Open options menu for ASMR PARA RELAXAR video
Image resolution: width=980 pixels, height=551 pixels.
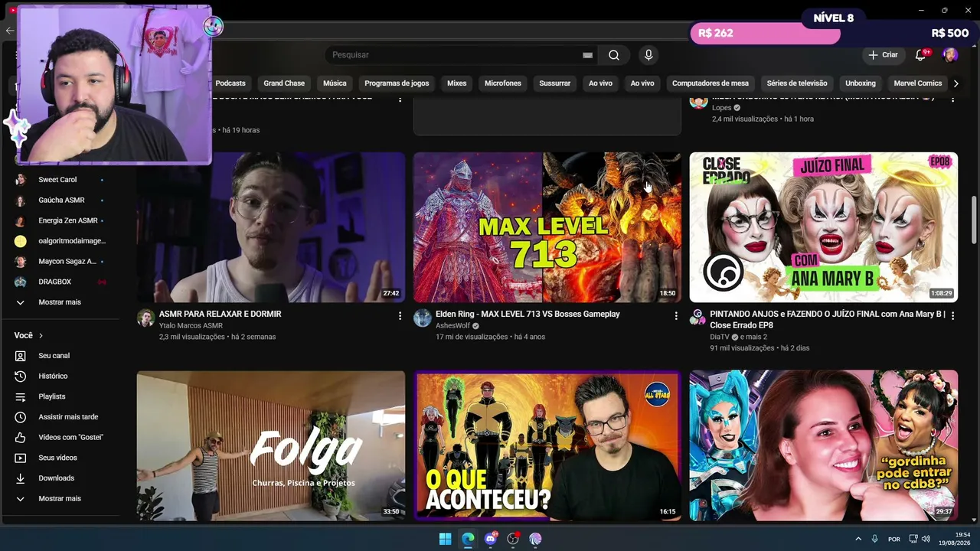click(400, 315)
